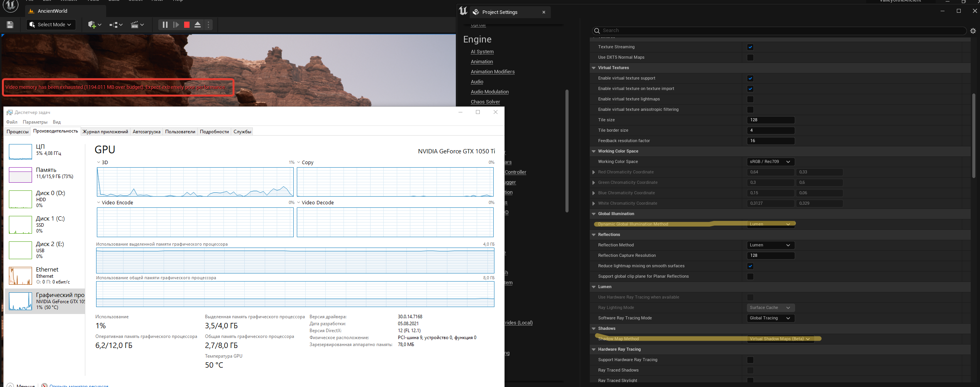Switch to Автозагрузка tab
The width and height of the screenshot is (980, 387).
(x=146, y=132)
